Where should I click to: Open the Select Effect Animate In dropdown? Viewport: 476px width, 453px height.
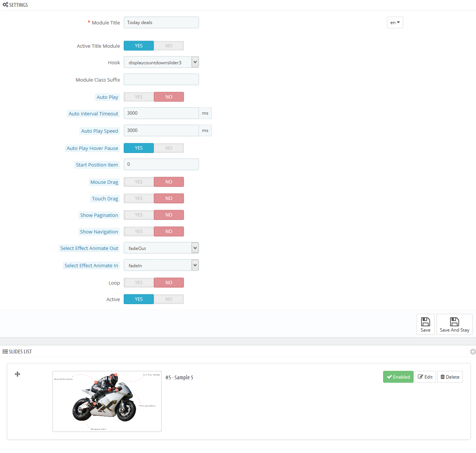pos(161,265)
